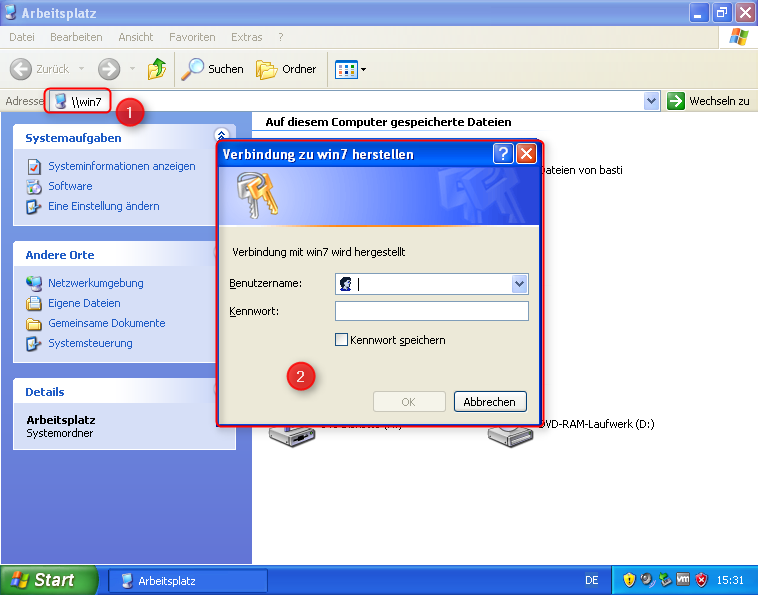Viewport: 758px width, 595px height.
Task: Open Systemsteuerung link
Action: 90,343
